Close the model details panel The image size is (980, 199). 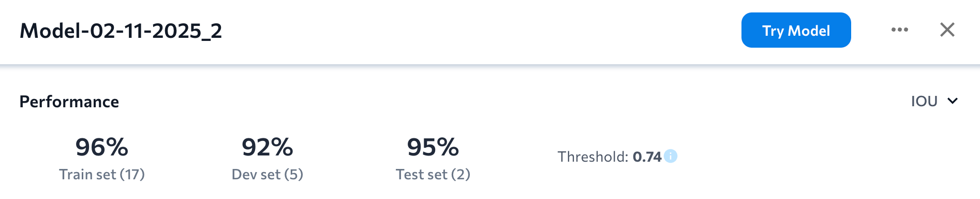(947, 30)
